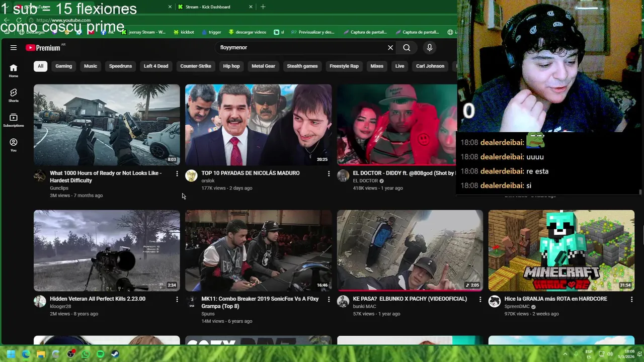The width and height of the screenshot is (644, 362).
Task: Open the kickbot bookmark
Action: (184, 32)
